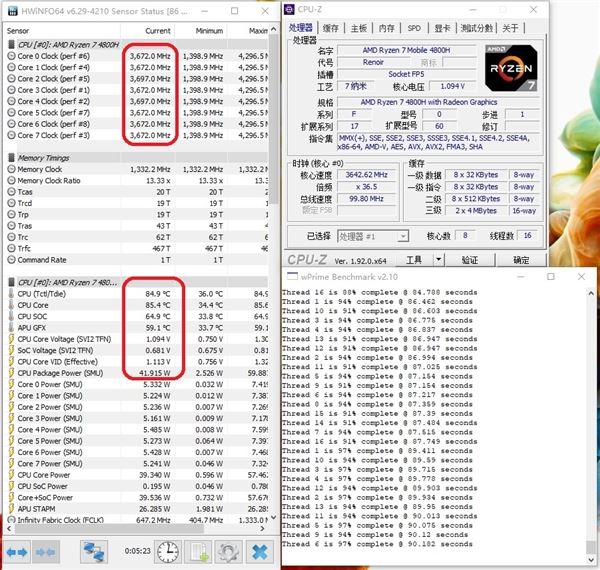
Task: Select the SoC Voltage (SVI2 TFN) row
Action: (x=136, y=350)
